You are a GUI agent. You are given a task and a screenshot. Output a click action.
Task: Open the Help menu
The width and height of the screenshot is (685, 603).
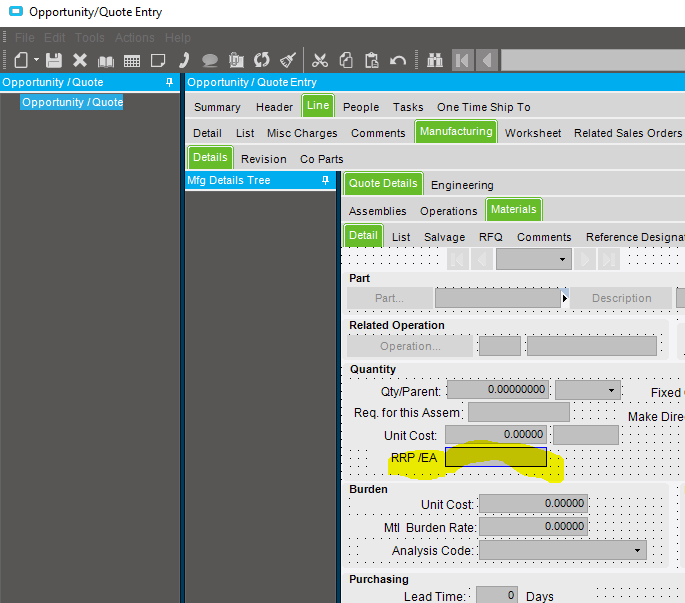coord(177,38)
